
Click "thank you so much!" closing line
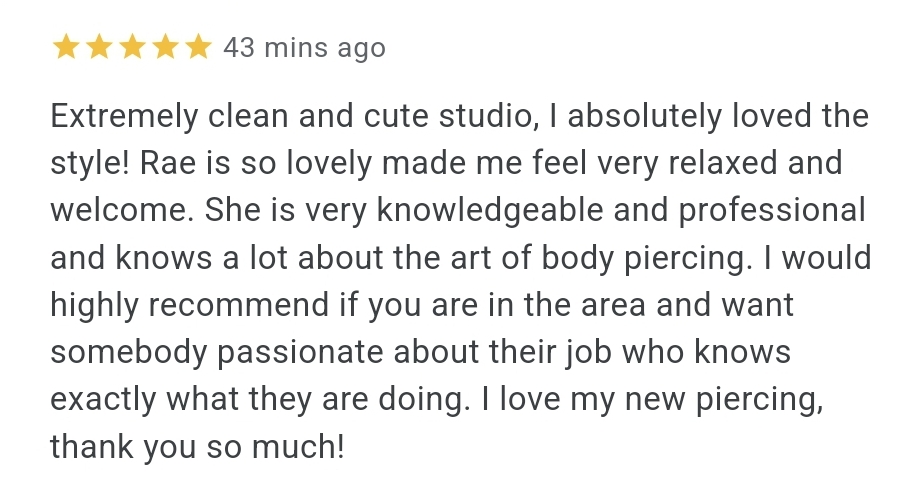pyautogui.click(x=197, y=447)
